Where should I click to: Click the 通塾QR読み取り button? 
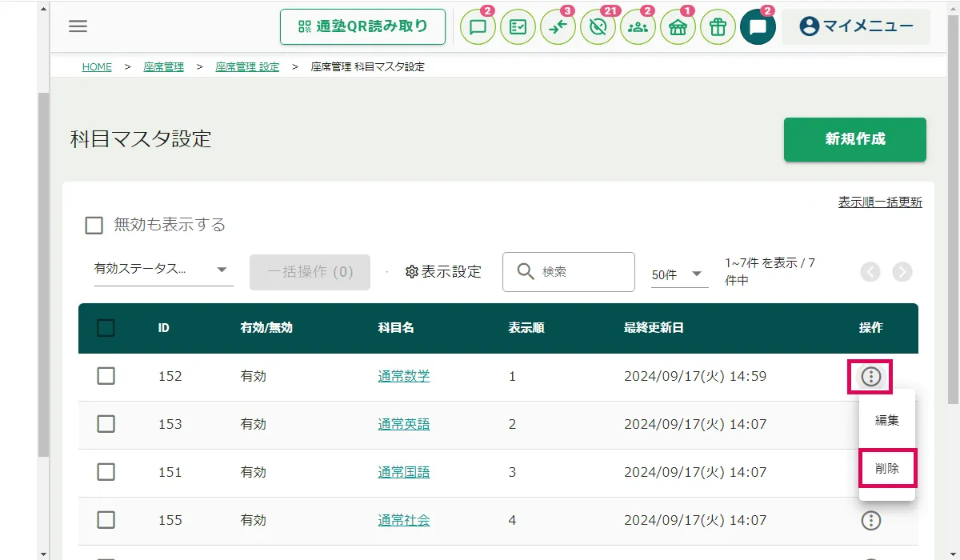(362, 27)
